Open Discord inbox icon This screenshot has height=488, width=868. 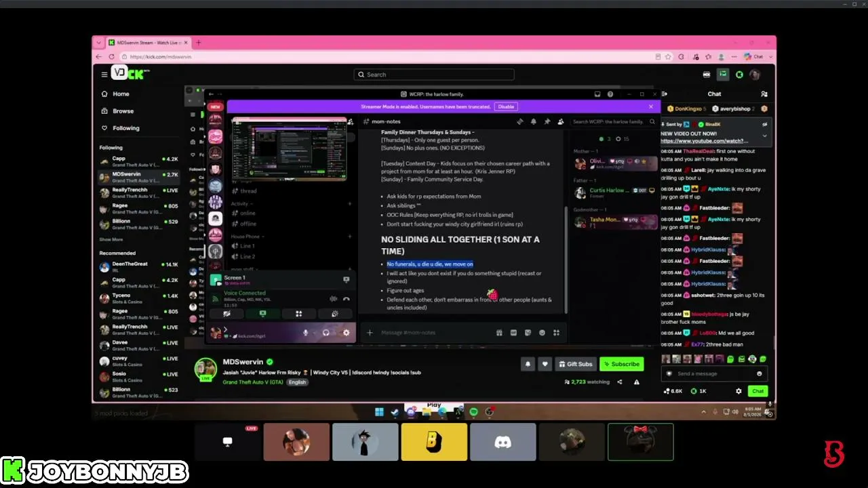[597, 94]
